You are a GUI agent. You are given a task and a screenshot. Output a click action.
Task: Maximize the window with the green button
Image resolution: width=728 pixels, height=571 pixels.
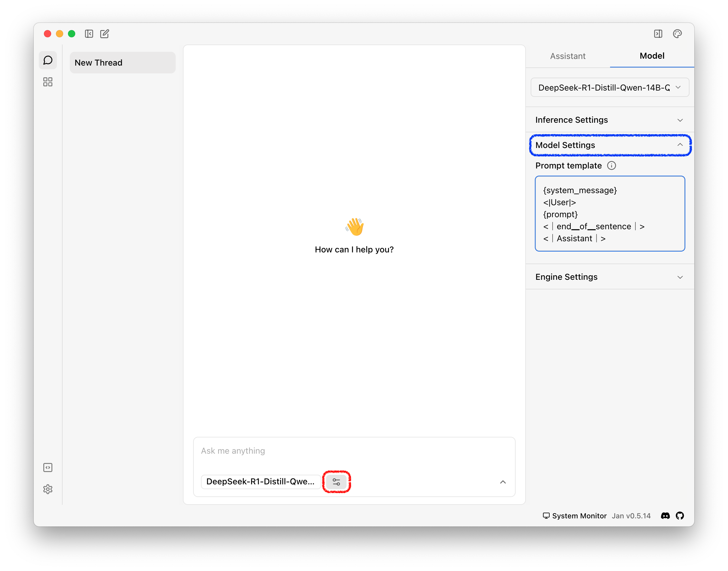point(72,34)
